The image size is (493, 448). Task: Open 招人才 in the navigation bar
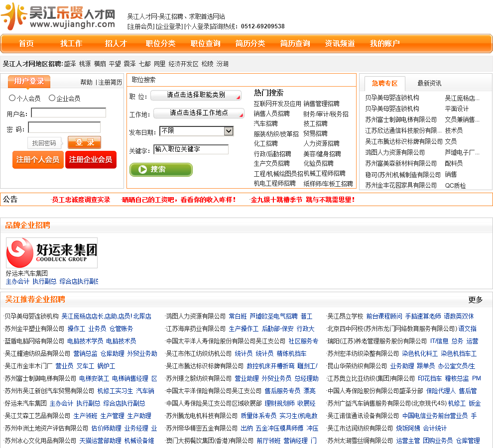pos(116,43)
